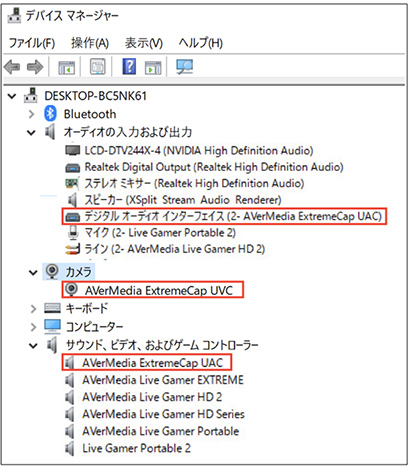Click the show/hide console tree icon
This screenshot has width=410, height=468.
click(66, 67)
